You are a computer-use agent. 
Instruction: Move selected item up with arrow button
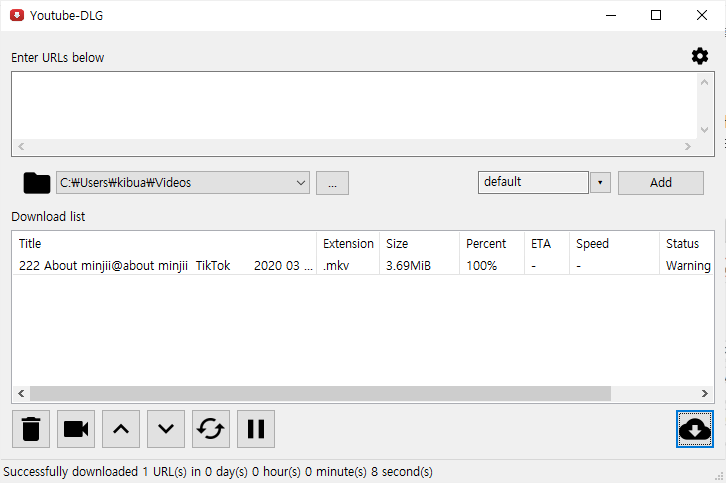pos(121,429)
